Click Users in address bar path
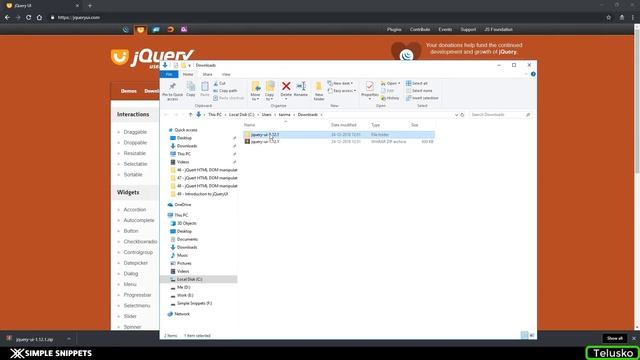This screenshot has width=640, height=360. (267, 115)
